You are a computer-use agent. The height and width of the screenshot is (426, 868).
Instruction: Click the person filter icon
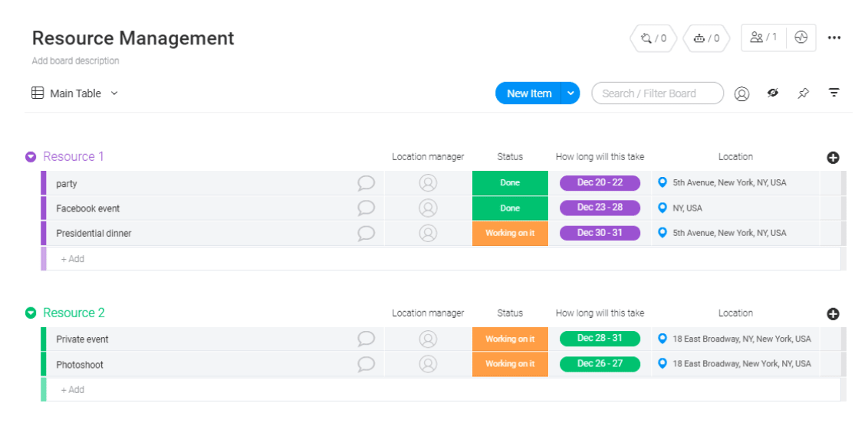[x=741, y=93]
